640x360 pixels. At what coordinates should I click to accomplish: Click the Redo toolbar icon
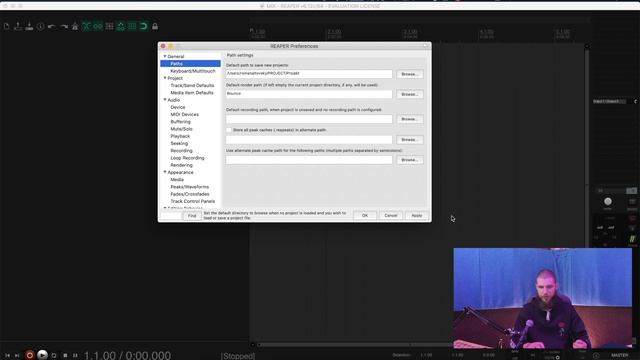[64, 27]
